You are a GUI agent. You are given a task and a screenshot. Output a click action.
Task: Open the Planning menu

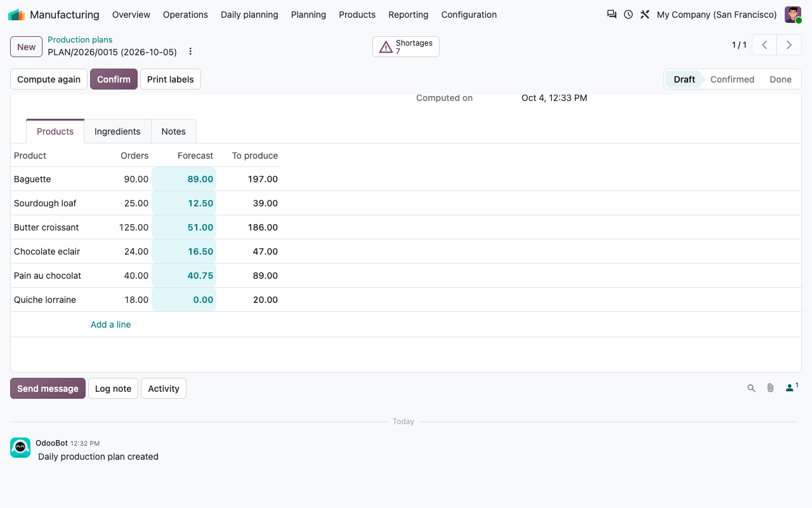click(x=308, y=15)
